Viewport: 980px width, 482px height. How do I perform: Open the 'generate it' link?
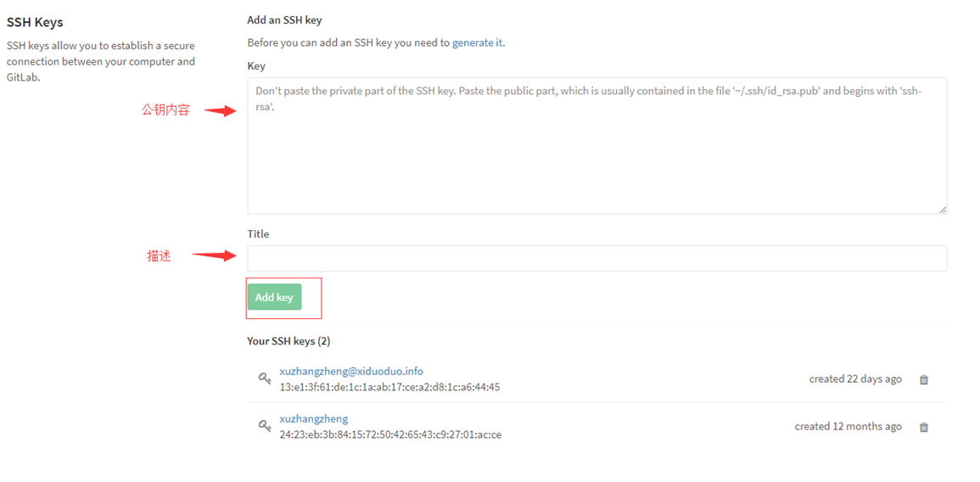(x=478, y=43)
